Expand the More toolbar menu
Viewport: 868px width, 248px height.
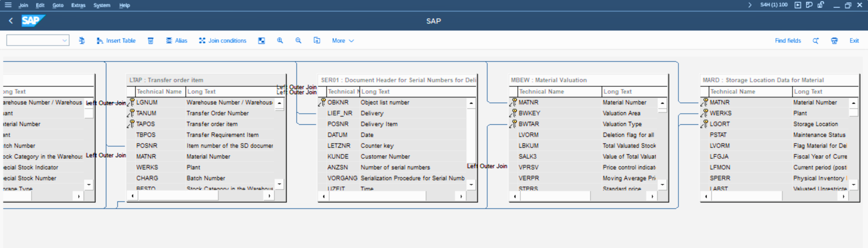(x=343, y=40)
